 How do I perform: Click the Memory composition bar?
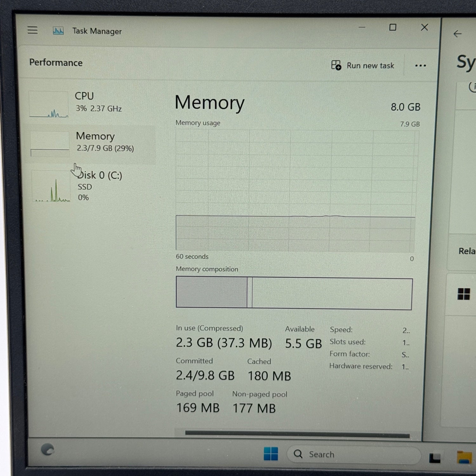pos(294,293)
